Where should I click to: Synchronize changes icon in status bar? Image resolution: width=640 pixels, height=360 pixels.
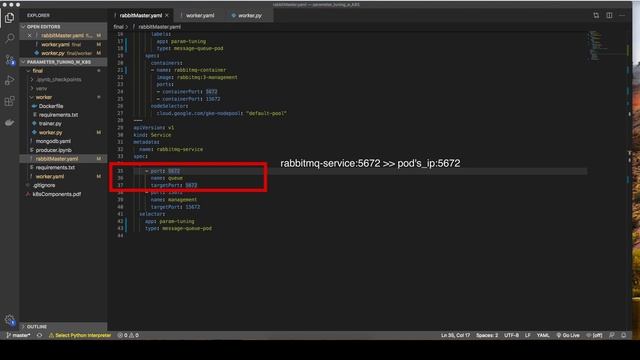tap(40, 335)
